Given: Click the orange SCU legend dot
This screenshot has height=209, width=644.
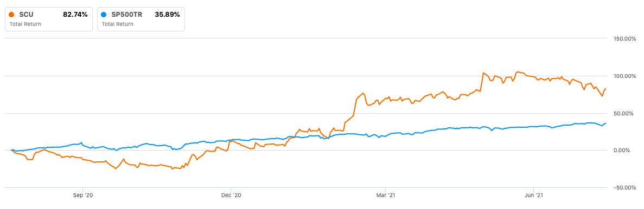Looking at the screenshot, I should tap(11, 15).
